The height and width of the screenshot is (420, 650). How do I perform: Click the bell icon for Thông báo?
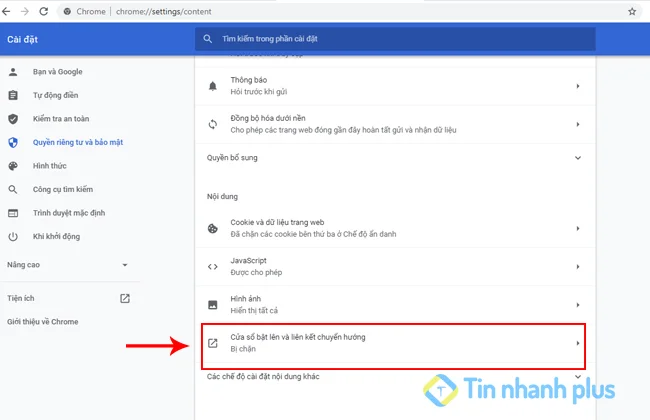tap(213, 86)
